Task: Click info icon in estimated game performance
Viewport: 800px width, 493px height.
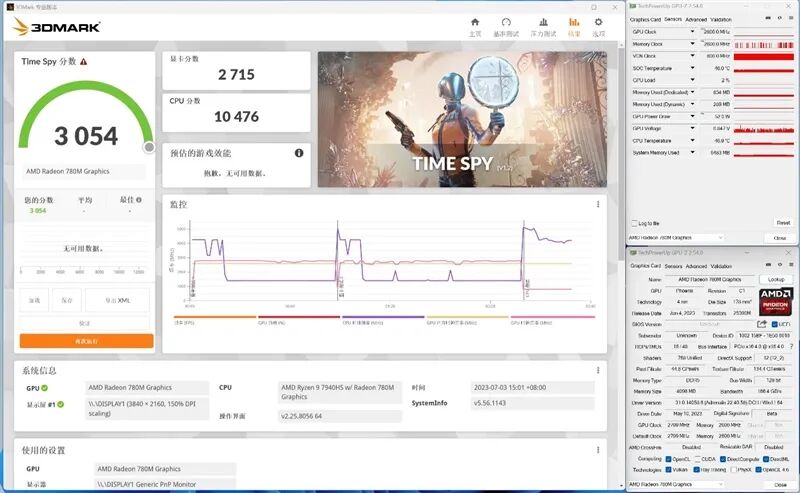Action: pos(299,153)
